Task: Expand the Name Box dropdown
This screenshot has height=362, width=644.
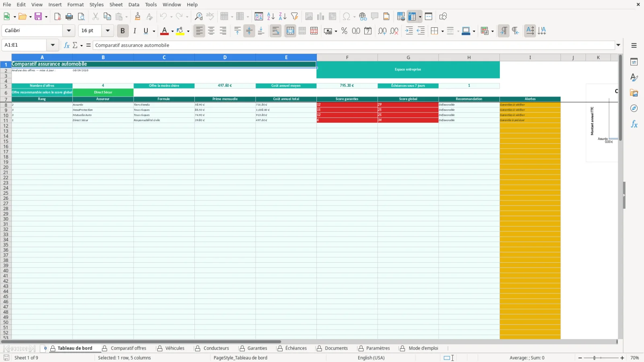Action: click(53, 45)
